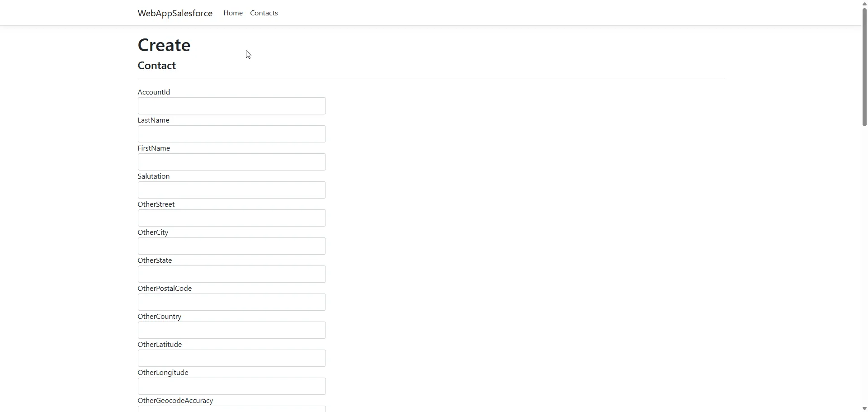Focus the OtherStreet text box

[x=231, y=218]
